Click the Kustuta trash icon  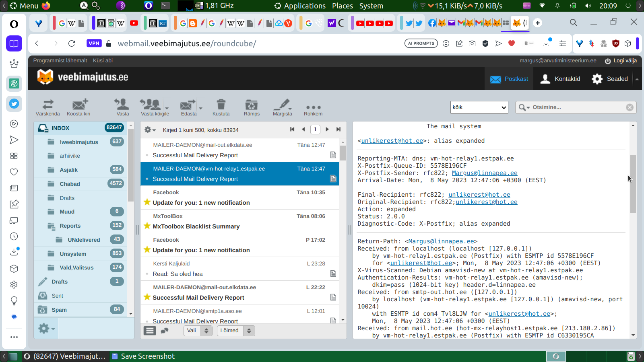[x=221, y=105]
